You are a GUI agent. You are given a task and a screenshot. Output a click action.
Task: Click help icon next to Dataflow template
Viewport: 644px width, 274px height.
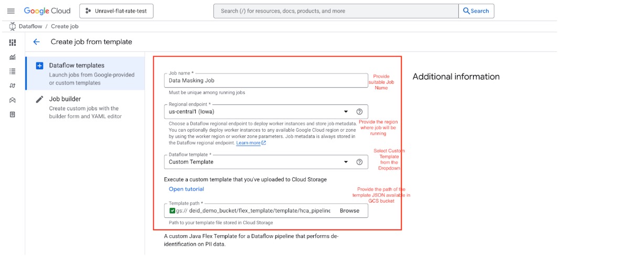359,162
